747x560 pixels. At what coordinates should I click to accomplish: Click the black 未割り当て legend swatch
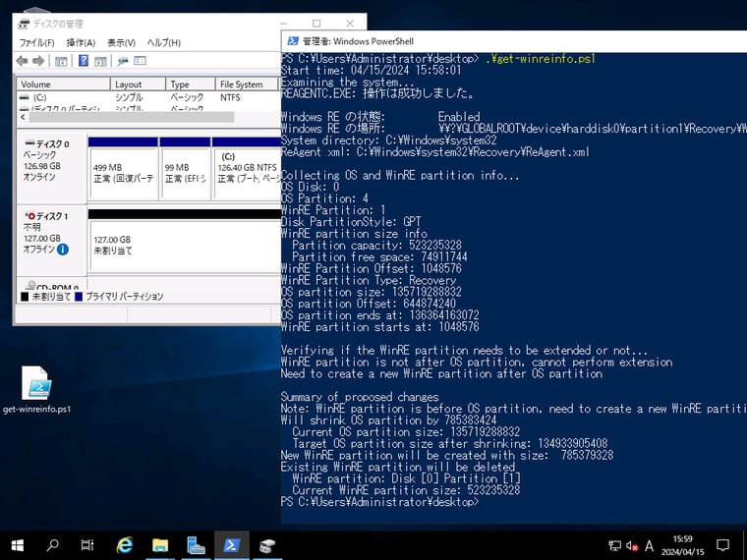pos(25,297)
